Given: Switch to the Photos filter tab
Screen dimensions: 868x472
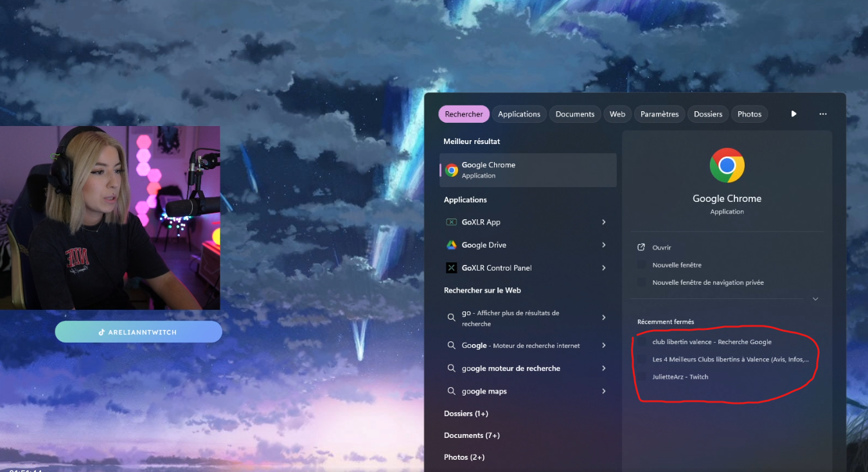Looking at the screenshot, I should [x=749, y=114].
